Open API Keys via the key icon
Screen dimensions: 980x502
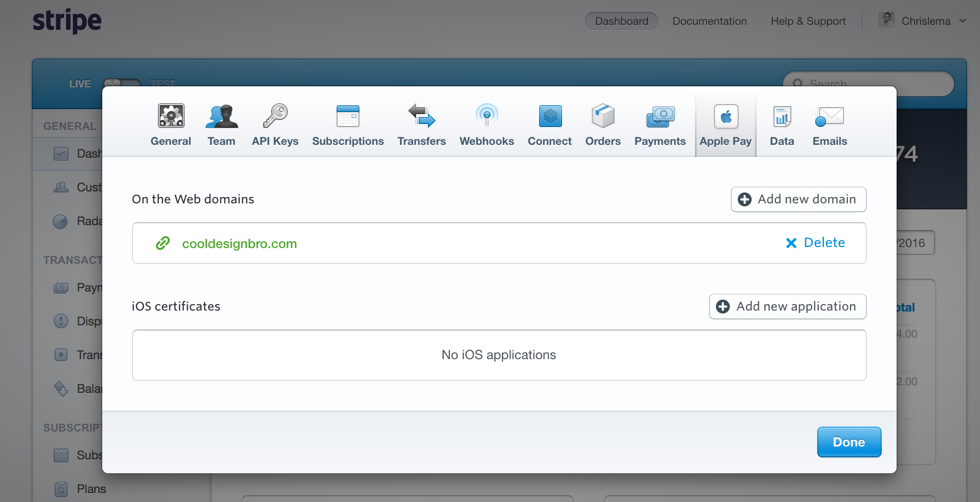275,116
